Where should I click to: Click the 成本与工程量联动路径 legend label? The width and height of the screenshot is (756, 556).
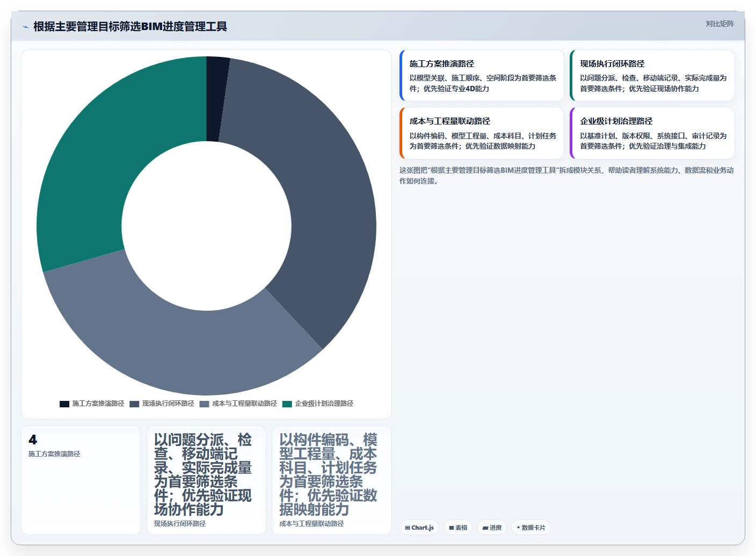pyautogui.click(x=244, y=404)
